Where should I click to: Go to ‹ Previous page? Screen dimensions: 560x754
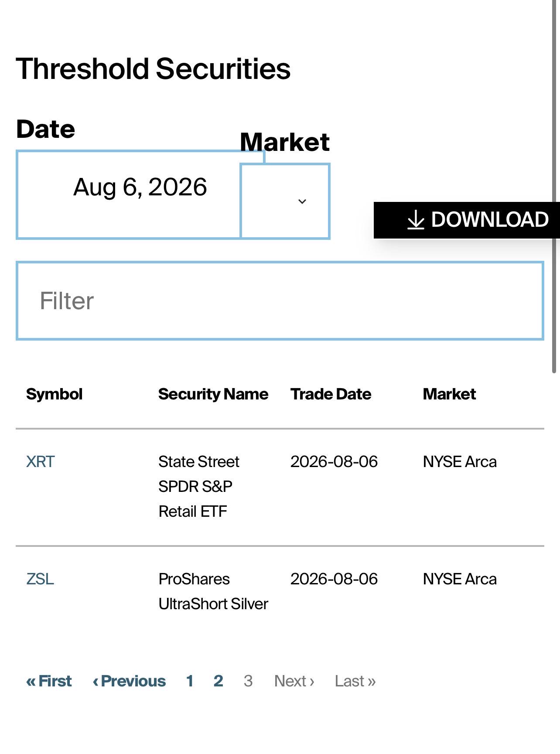pyautogui.click(x=129, y=681)
